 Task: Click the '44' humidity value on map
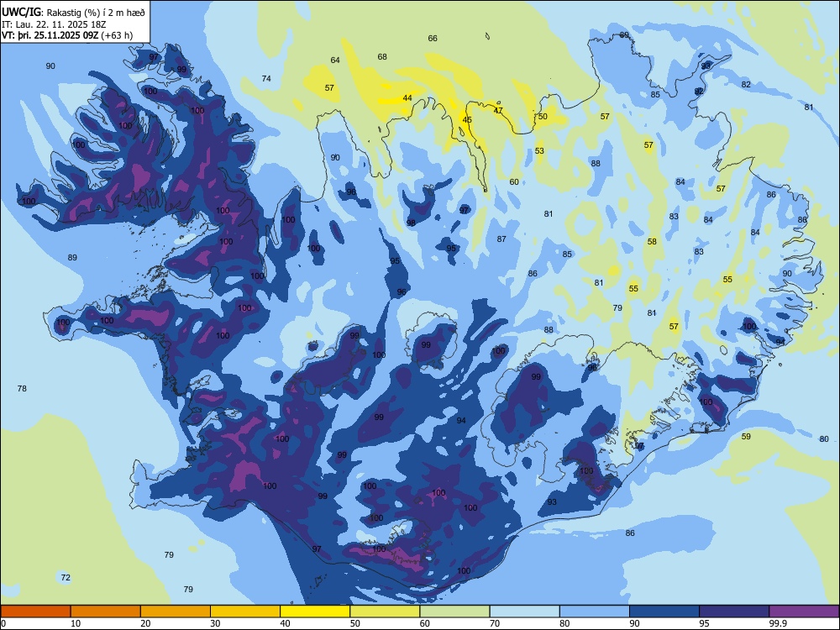pyautogui.click(x=407, y=98)
